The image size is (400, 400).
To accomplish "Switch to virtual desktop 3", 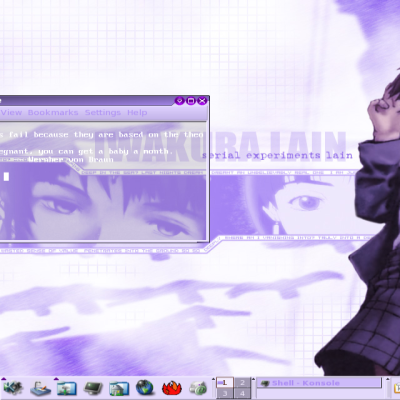I will click(x=225, y=393).
